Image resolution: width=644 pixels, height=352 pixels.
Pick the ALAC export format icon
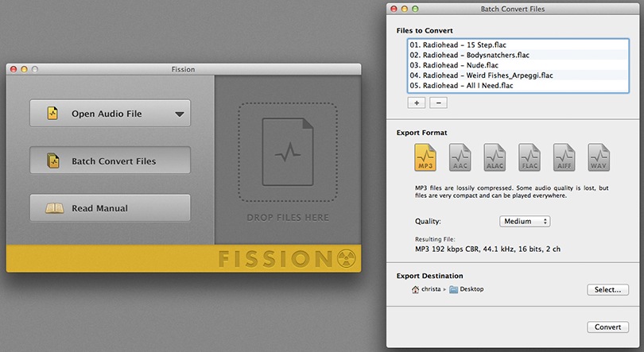pyautogui.click(x=495, y=157)
